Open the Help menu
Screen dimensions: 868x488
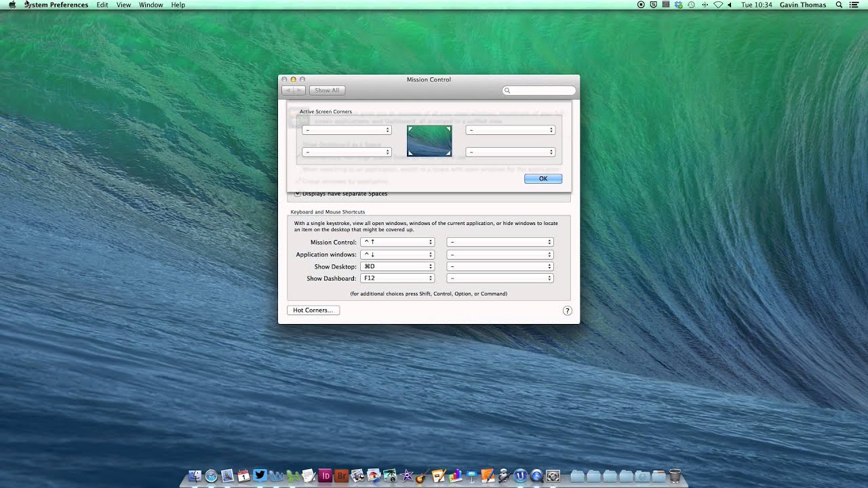178,5
